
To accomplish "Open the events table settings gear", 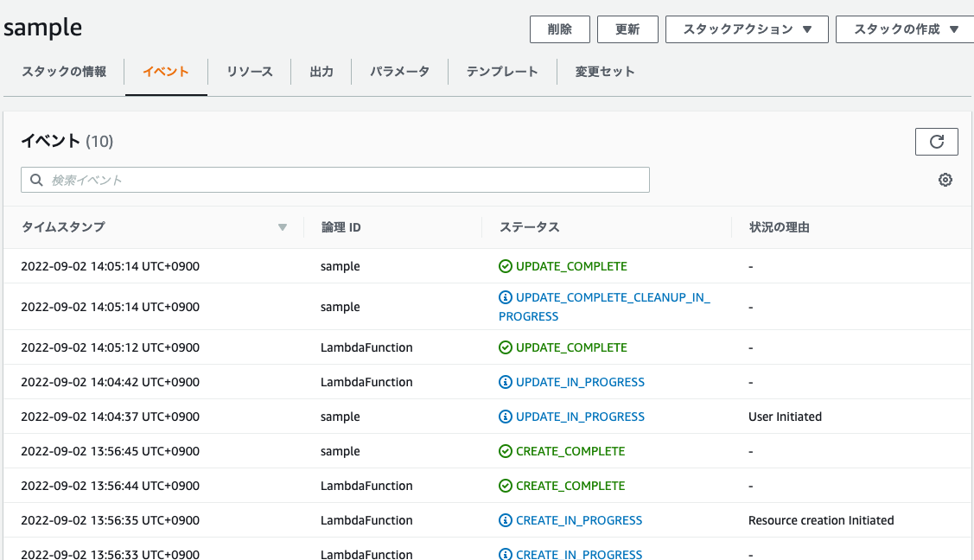I will click(945, 180).
